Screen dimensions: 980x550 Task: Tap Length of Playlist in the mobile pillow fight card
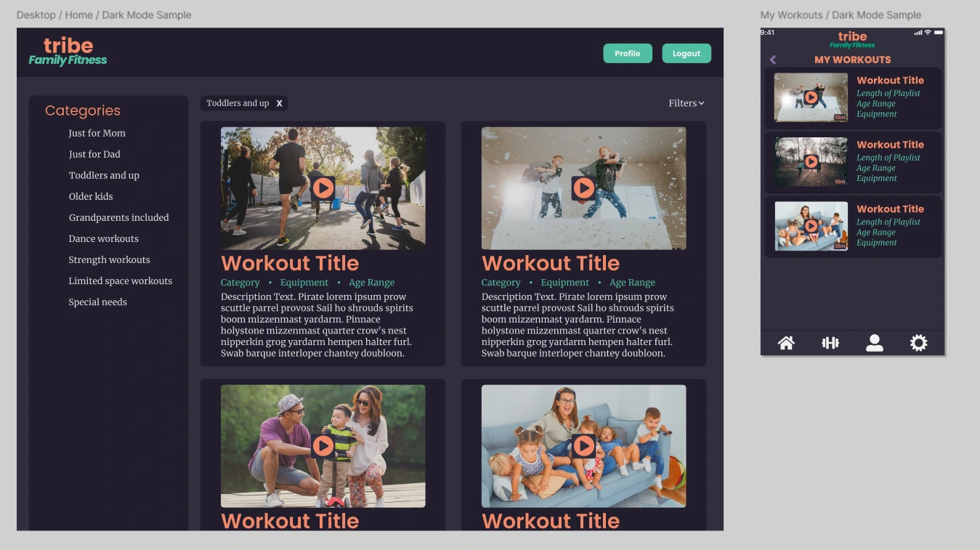(x=888, y=93)
